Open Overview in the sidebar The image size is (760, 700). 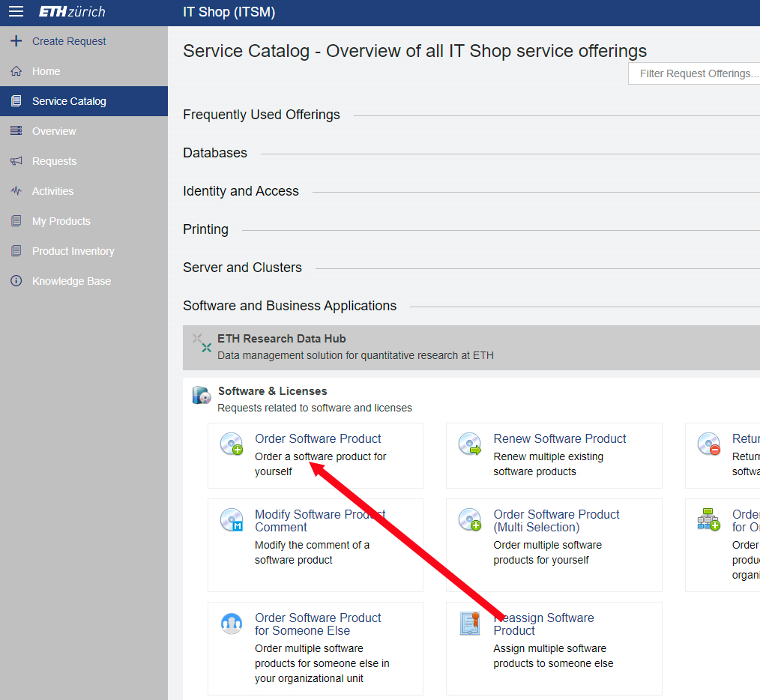(x=84, y=131)
